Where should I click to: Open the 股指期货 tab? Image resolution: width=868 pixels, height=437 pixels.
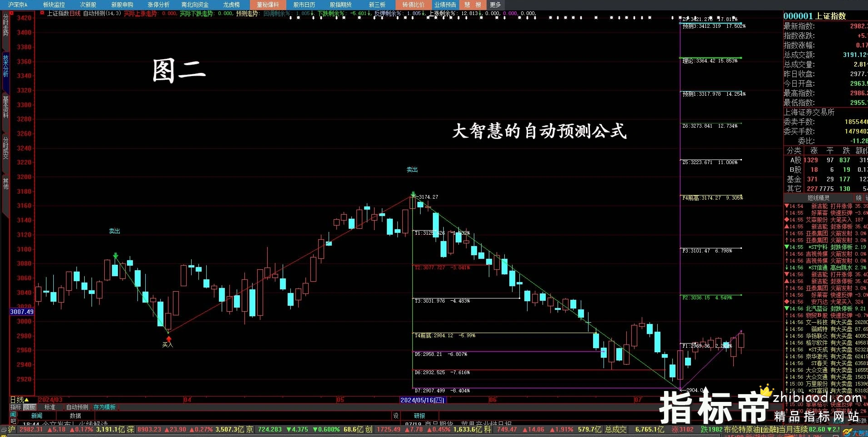coord(341,5)
